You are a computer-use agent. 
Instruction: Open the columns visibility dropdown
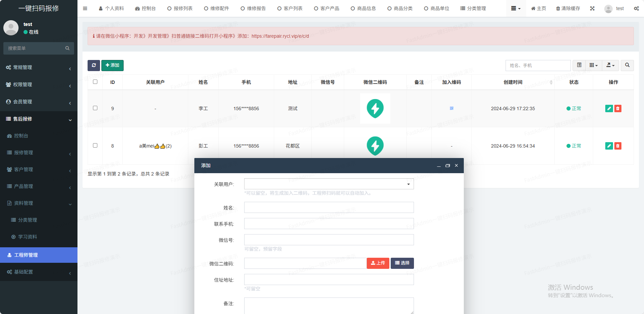[593, 65]
